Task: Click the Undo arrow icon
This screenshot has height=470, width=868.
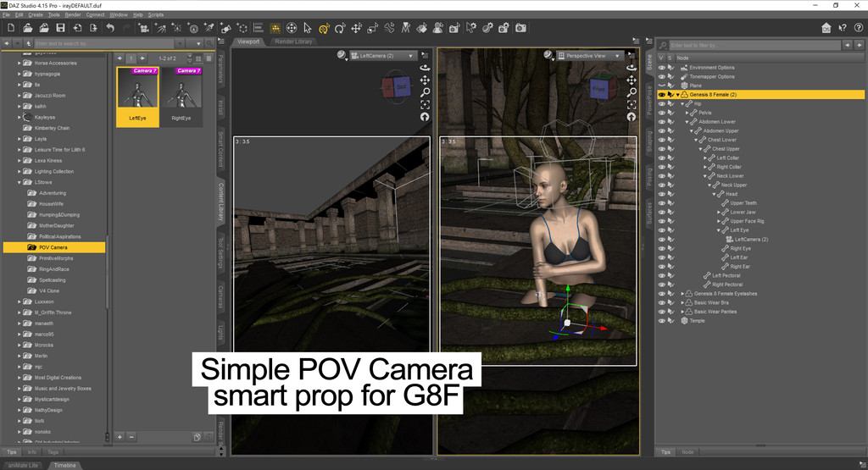Action: point(110,28)
